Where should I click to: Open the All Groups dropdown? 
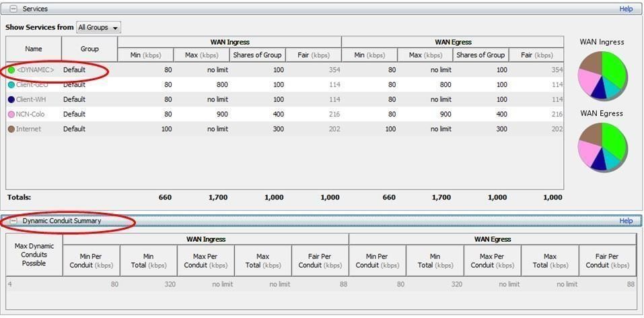(x=98, y=28)
